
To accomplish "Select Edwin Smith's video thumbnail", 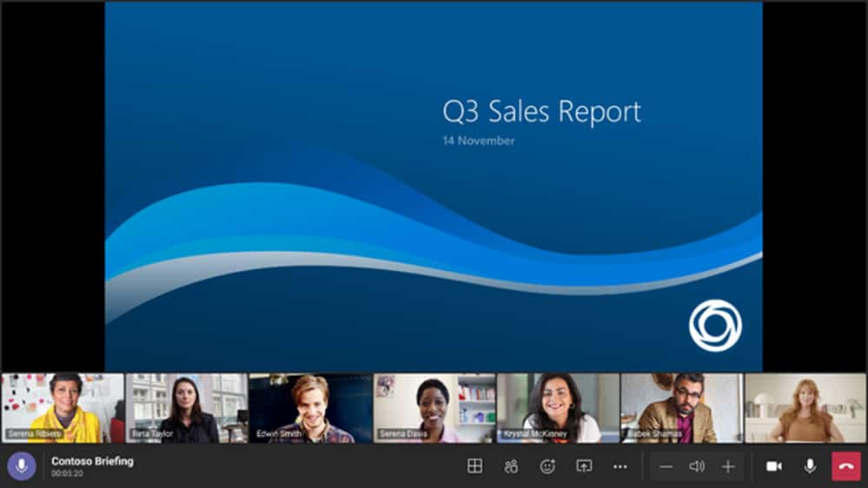I will pos(310,408).
